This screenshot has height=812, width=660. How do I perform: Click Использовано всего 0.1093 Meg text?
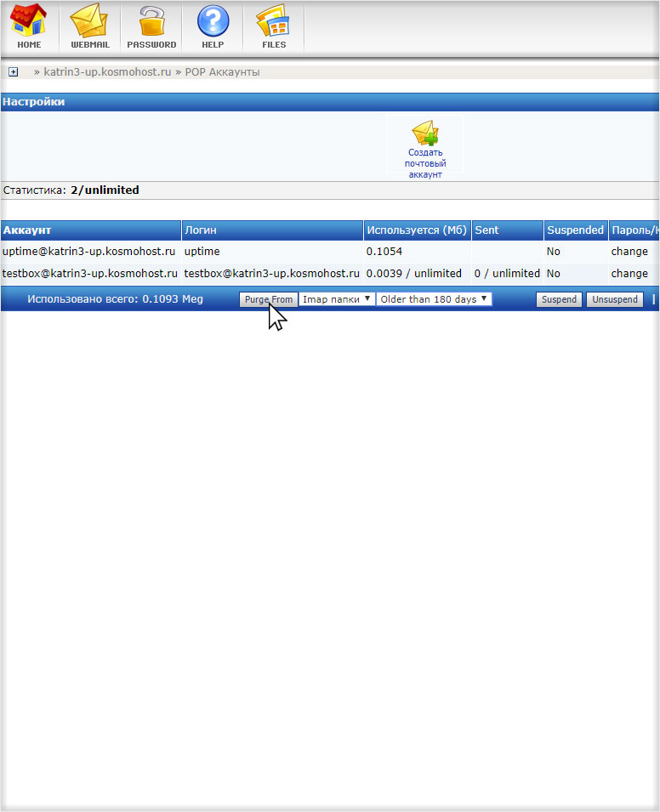(115, 299)
